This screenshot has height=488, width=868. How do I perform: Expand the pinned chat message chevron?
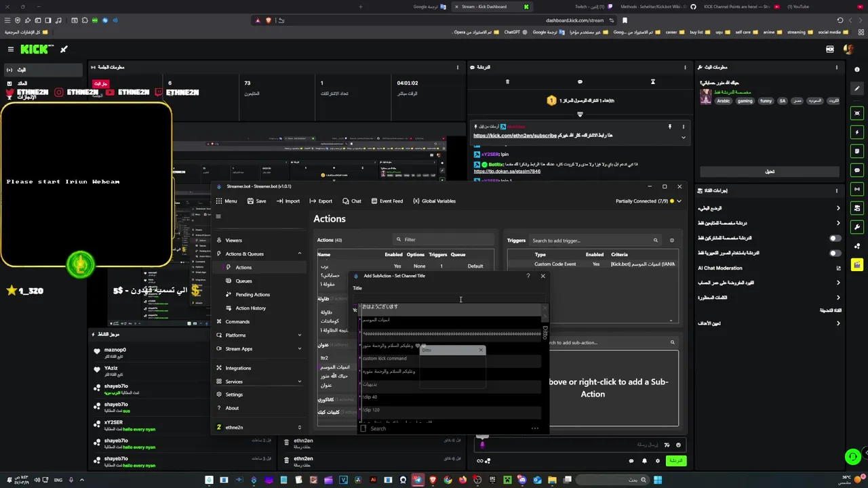[683, 138]
